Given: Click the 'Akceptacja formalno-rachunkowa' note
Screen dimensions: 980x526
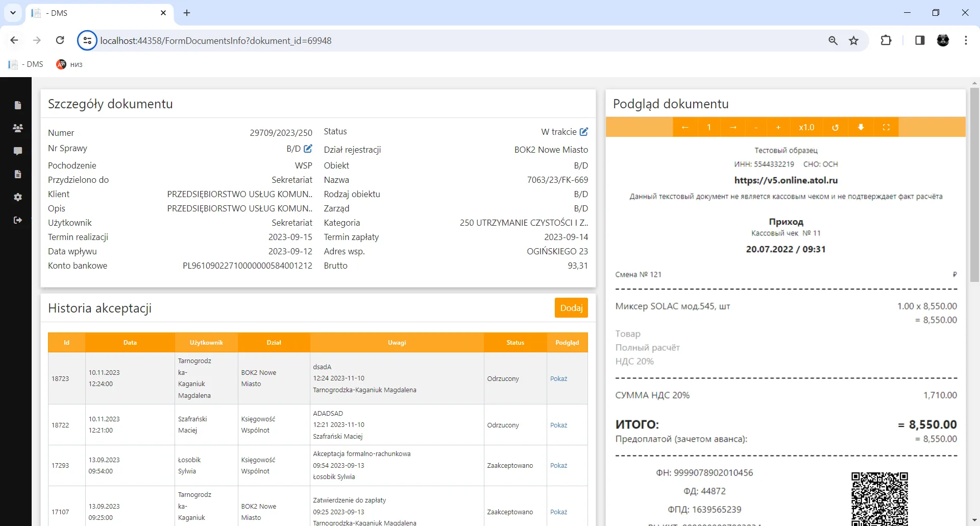Looking at the screenshot, I should click(x=361, y=453).
